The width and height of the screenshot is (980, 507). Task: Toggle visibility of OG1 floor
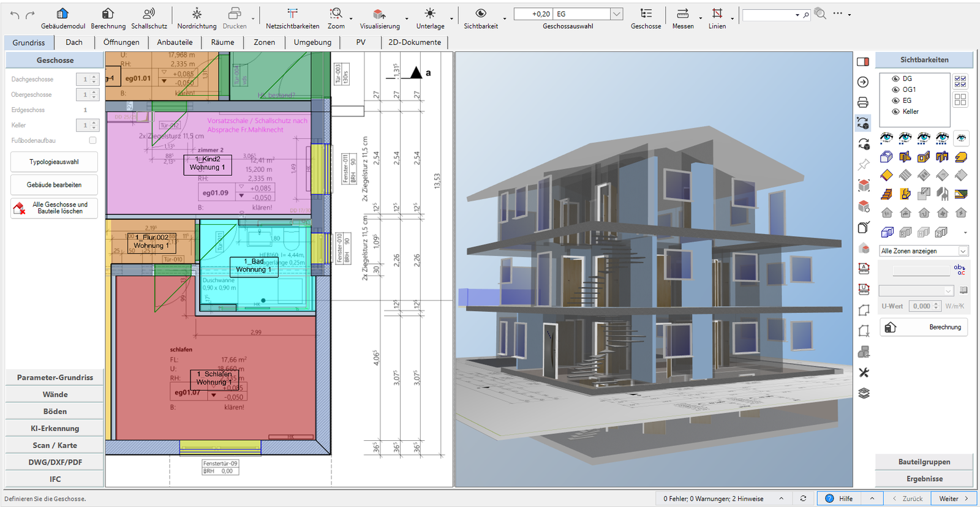[x=895, y=90]
